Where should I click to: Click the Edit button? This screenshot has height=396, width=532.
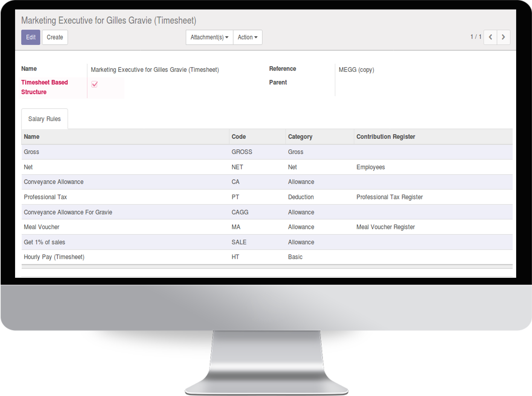coord(31,37)
